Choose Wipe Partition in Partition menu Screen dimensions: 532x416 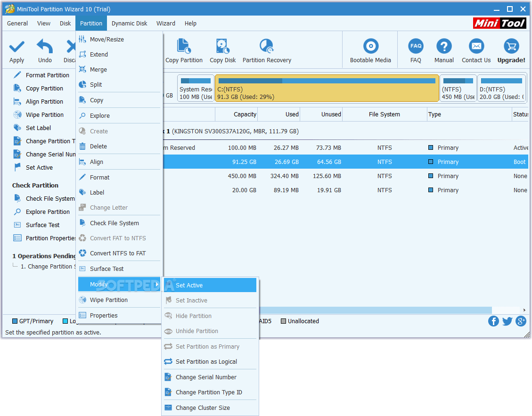tap(119, 300)
